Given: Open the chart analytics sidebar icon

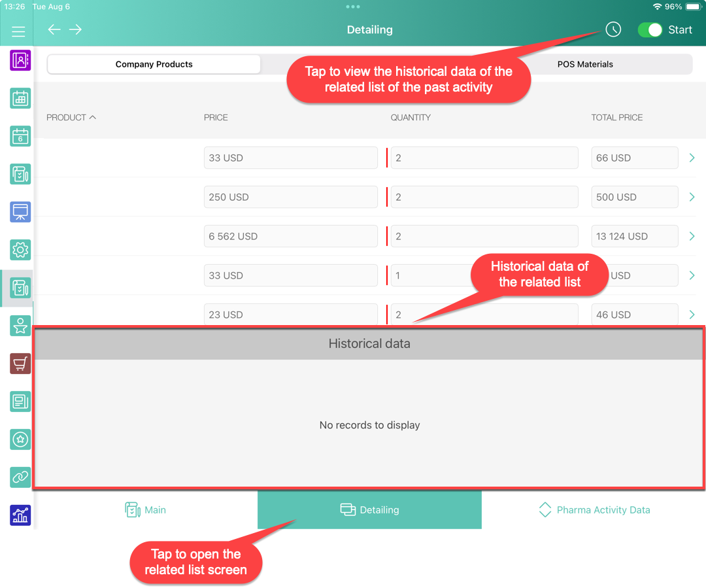Looking at the screenshot, I should coord(20,515).
